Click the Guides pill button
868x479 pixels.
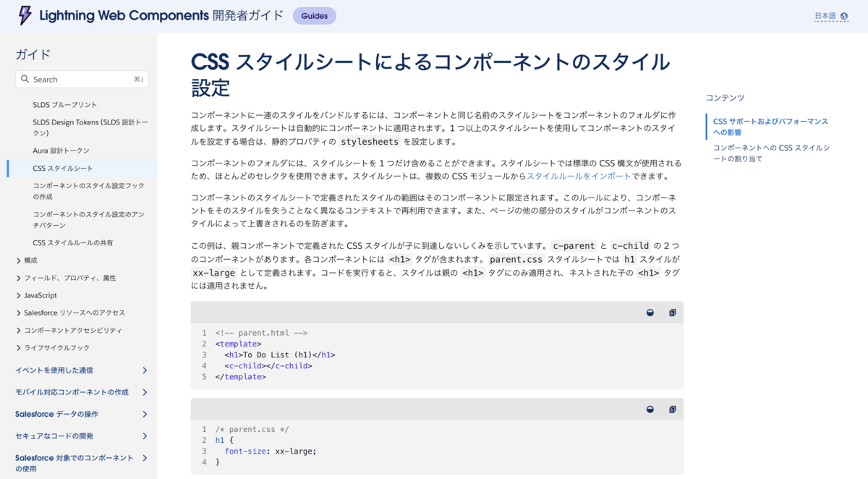click(315, 16)
